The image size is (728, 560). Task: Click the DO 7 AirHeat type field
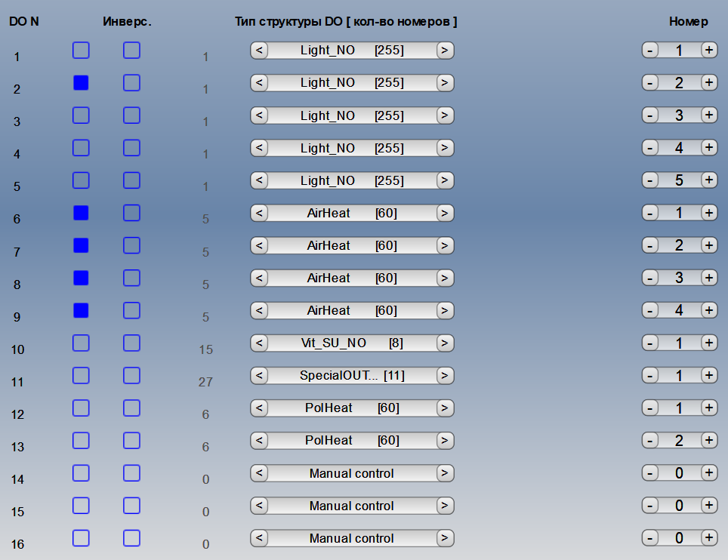[352, 246]
